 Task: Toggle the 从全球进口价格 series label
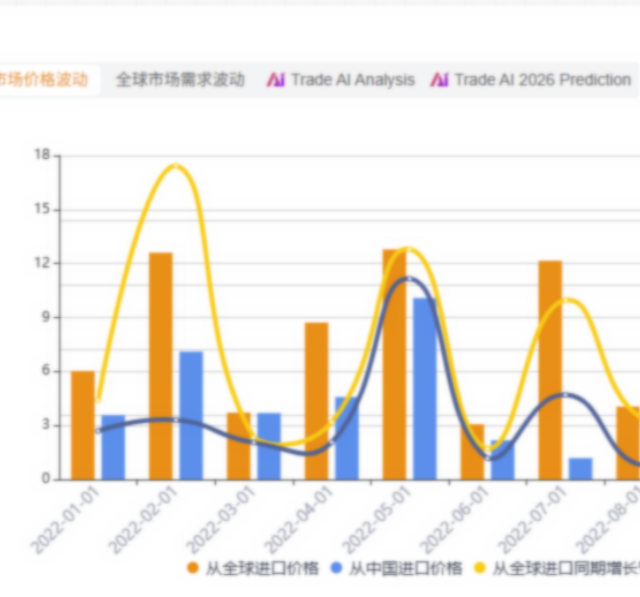coord(261,568)
